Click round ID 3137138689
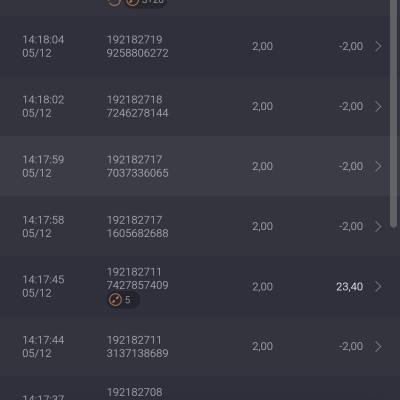The image size is (400, 400). tap(137, 353)
